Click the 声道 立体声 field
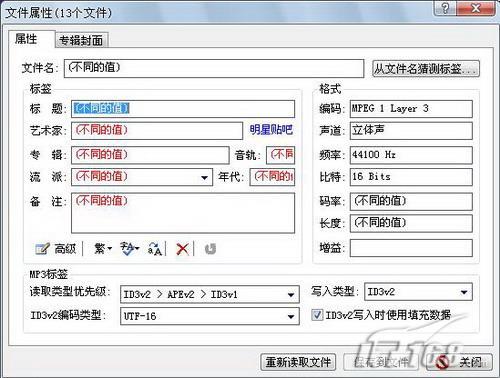 [411, 130]
